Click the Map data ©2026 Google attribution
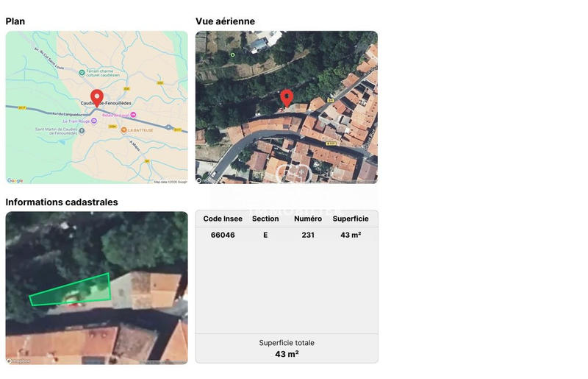The width and height of the screenshot is (588, 379). pyautogui.click(x=170, y=182)
